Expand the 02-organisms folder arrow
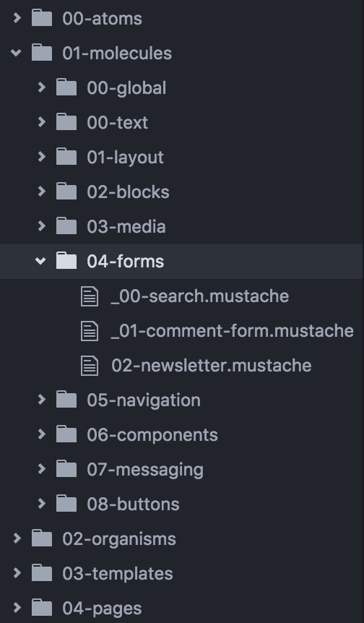Image resolution: width=364 pixels, height=623 pixels. pos(17,538)
